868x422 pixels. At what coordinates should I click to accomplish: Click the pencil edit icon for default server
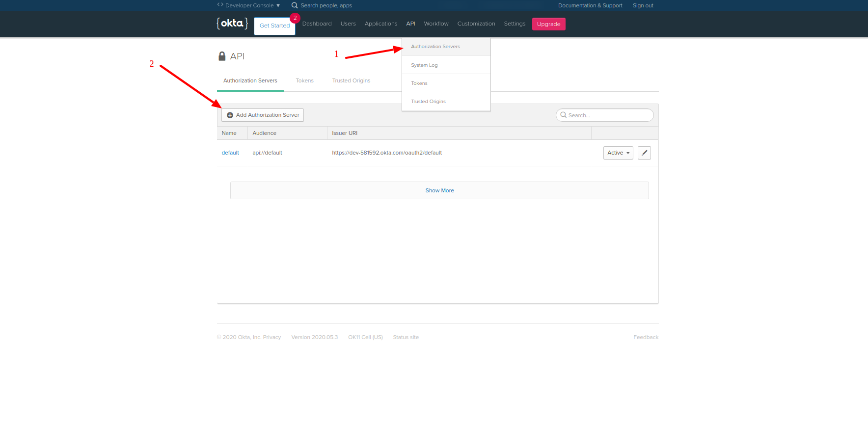[x=644, y=153]
